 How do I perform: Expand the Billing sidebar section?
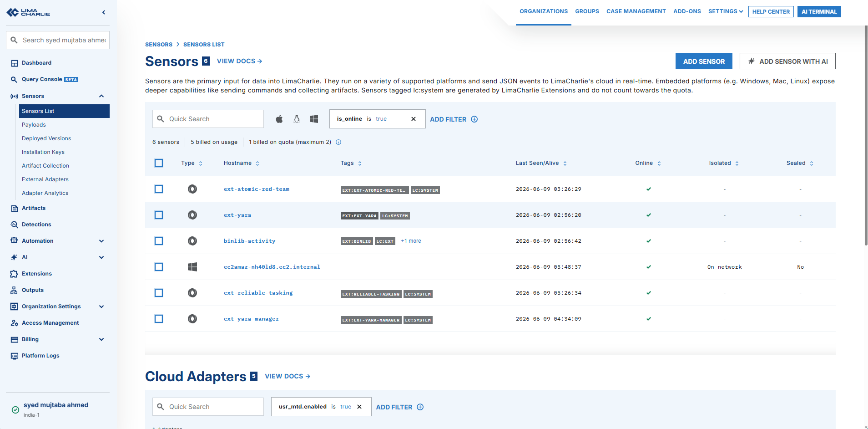(101, 339)
